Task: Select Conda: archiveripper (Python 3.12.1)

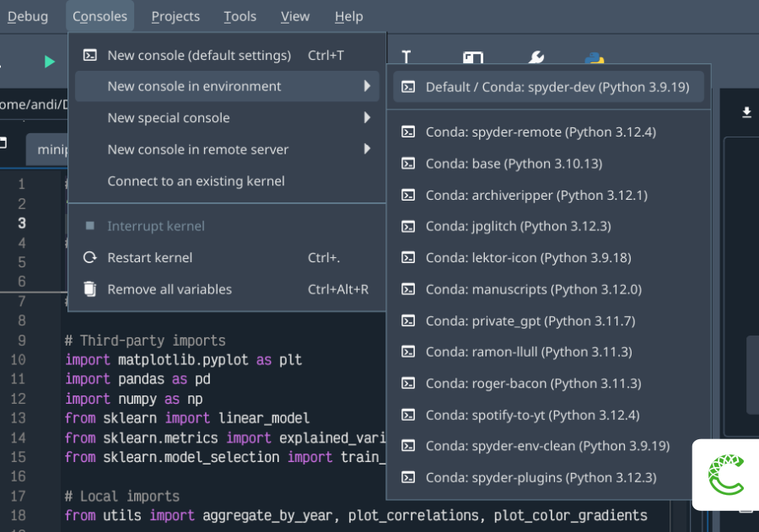Action: pyautogui.click(x=548, y=195)
